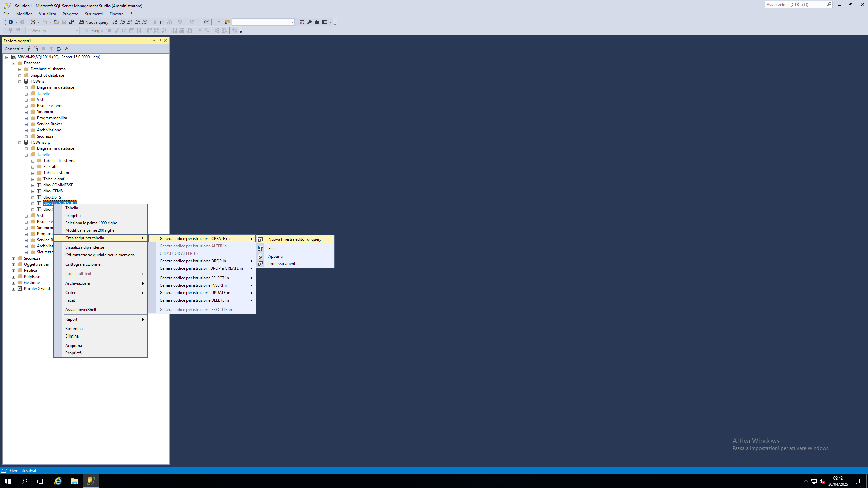Open the Strumenti menu
Screen dimensions: 868x488
(94, 14)
